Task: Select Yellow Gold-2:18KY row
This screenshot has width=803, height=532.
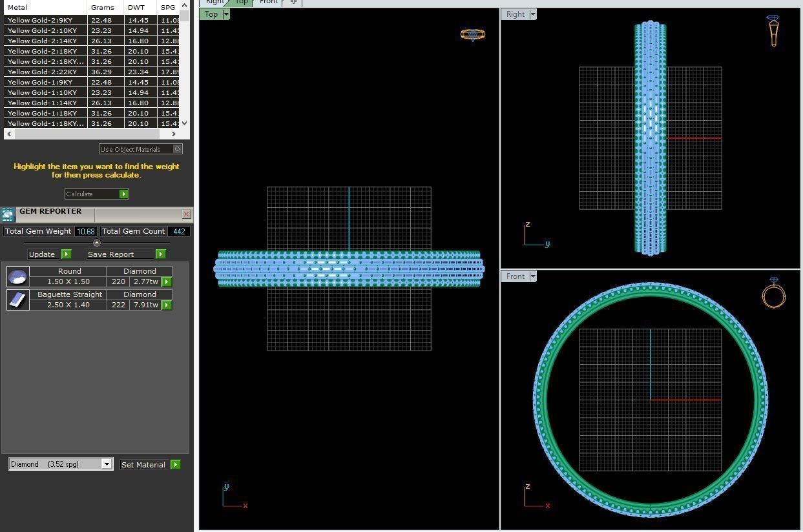Action: (x=91, y=51)
